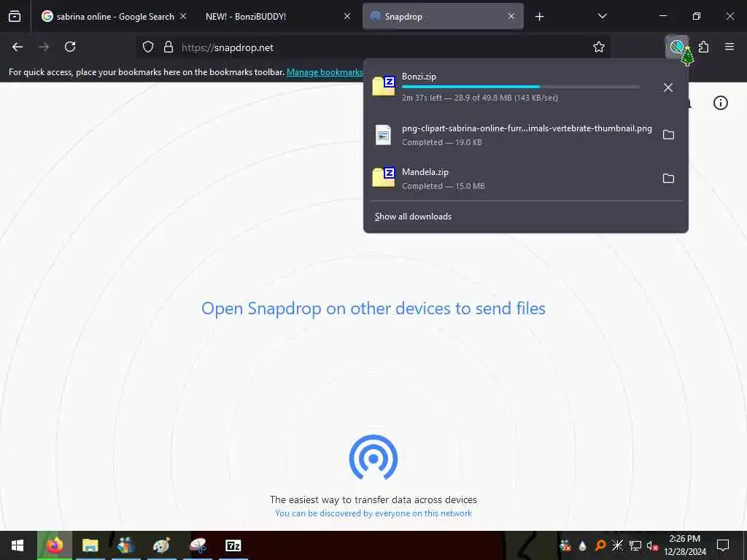This screenshot has width=747, height=560.
Task: Open File Explorer from the taskbar
Action: tap(90, 545)
